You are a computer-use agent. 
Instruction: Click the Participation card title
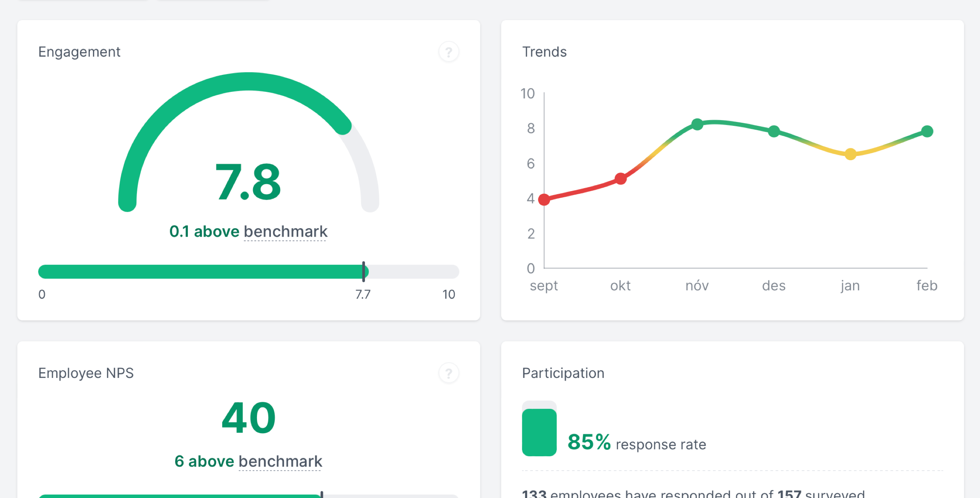(563, 373)
